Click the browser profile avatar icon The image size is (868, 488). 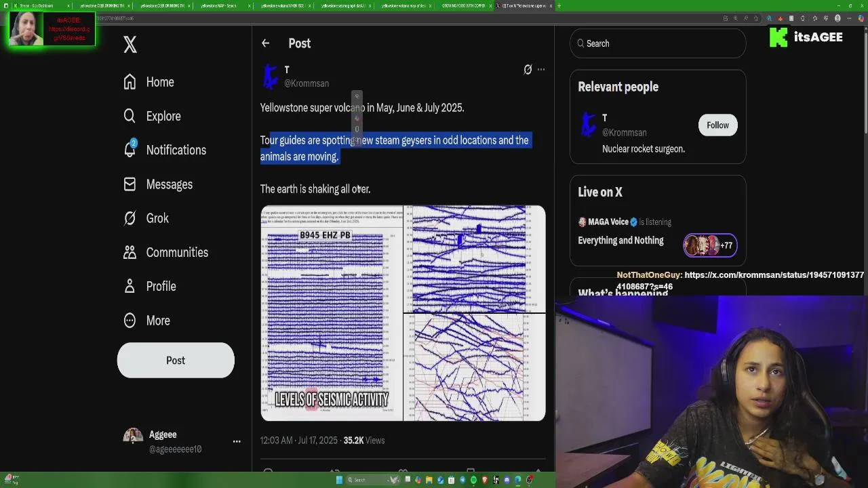837,18
